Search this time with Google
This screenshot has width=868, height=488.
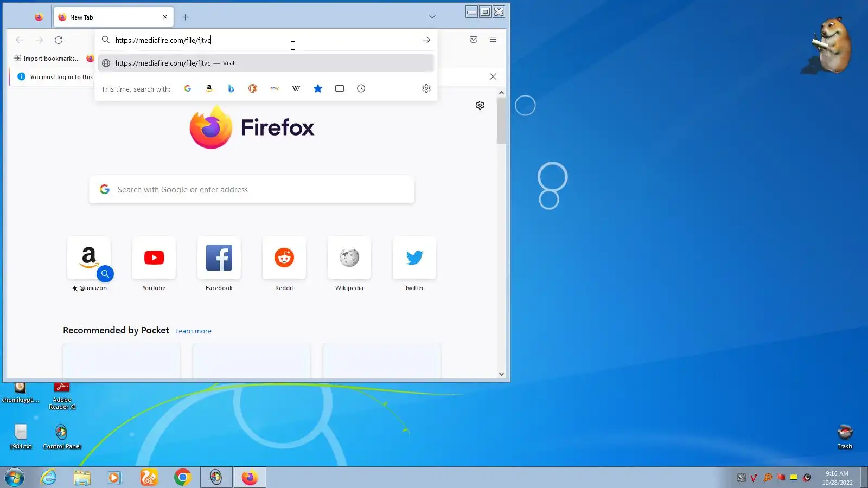[x=188, y=88]
